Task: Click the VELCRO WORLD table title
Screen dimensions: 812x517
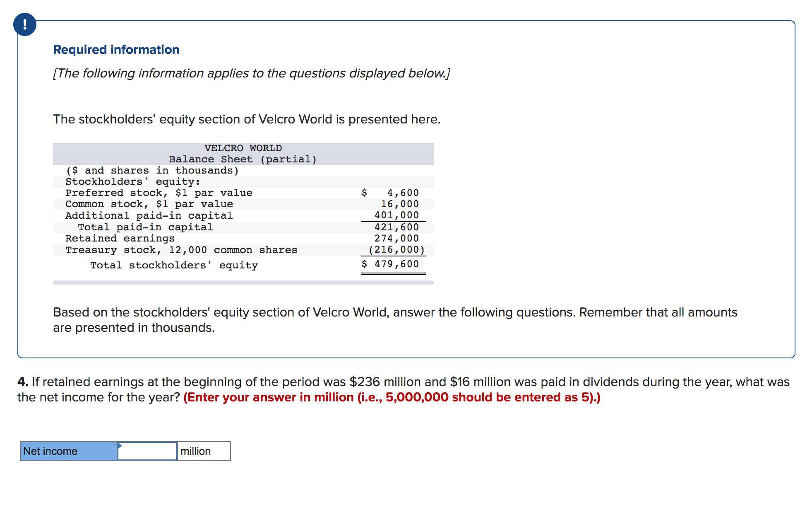Action: (243, 148)
